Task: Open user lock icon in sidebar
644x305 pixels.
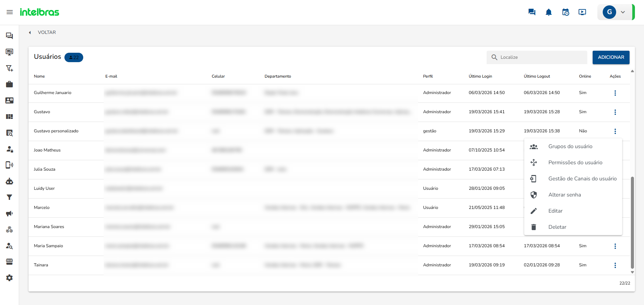Action: tap(9, 149)
